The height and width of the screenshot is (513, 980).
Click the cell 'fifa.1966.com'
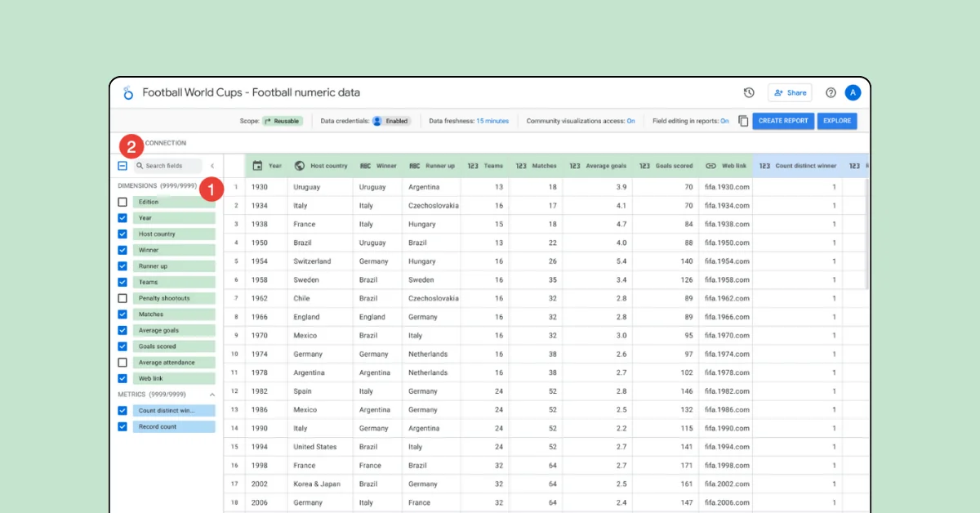(x=728, y=317)
